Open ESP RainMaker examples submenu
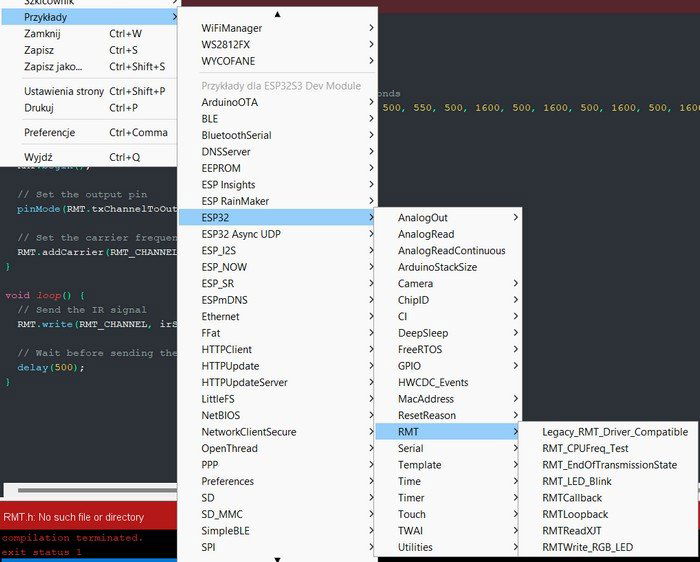Viewport: 700px width, 562px height. 277,201
